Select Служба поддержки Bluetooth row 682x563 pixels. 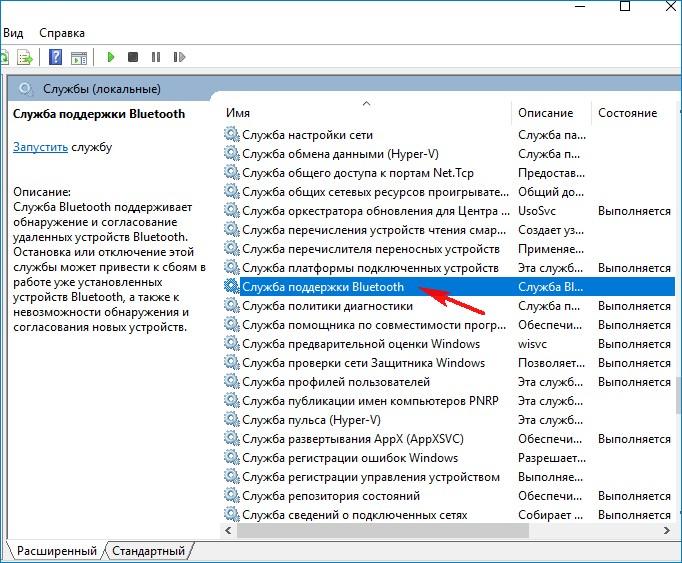(449, 287)
